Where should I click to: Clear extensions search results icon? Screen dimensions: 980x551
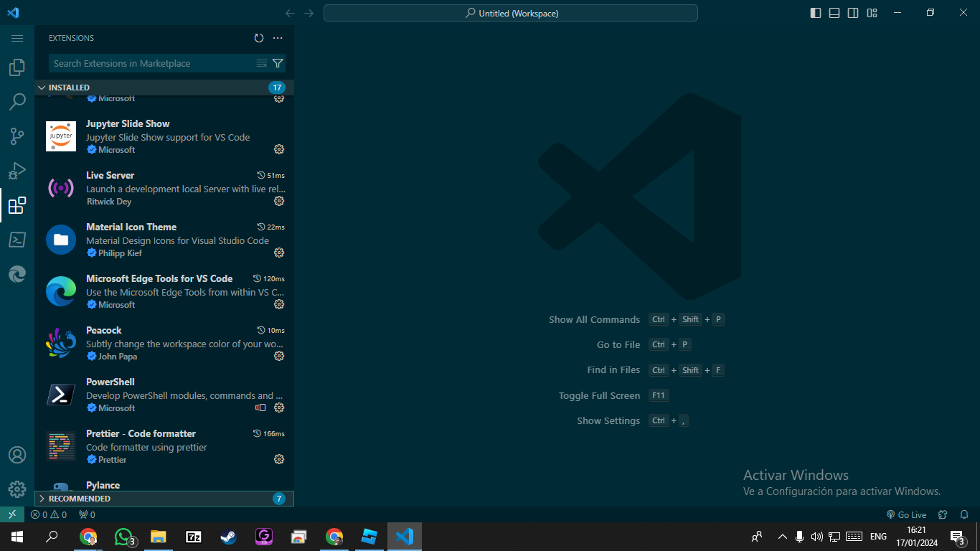[262, 63]
